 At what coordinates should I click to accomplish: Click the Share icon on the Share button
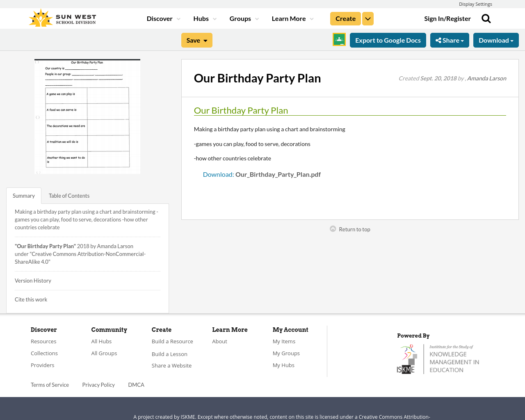(439, 39)
